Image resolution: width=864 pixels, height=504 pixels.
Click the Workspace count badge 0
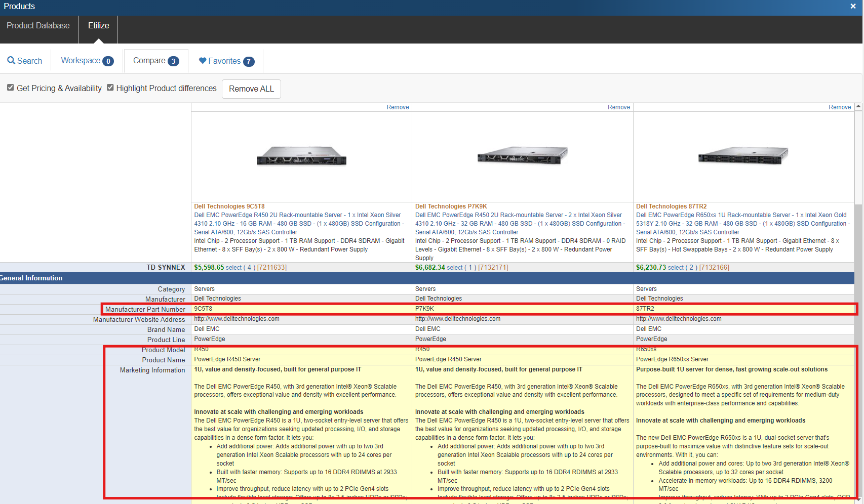(108, 61)
